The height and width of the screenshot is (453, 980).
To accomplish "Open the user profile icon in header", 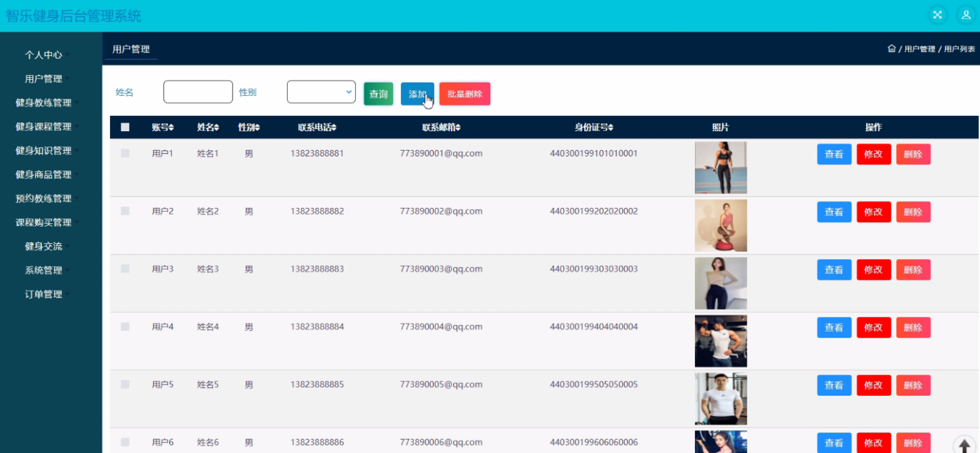I will click(966, 15).
